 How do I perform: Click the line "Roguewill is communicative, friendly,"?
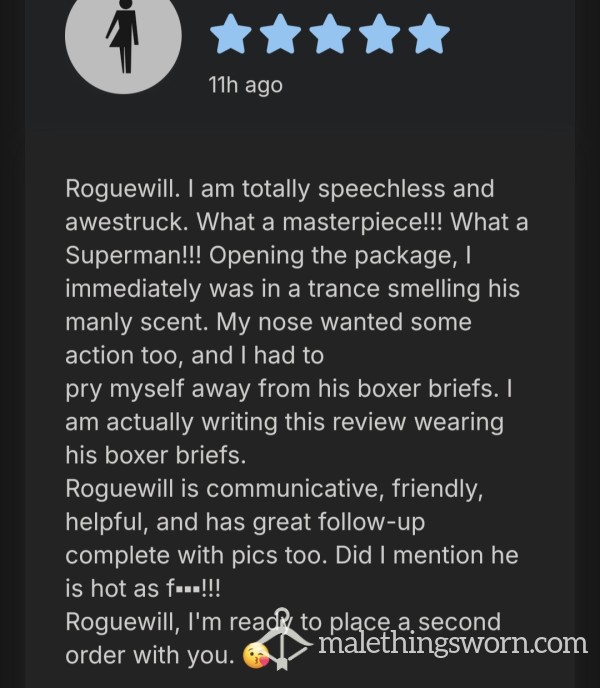pyautogui.click(x=274, y=489)
